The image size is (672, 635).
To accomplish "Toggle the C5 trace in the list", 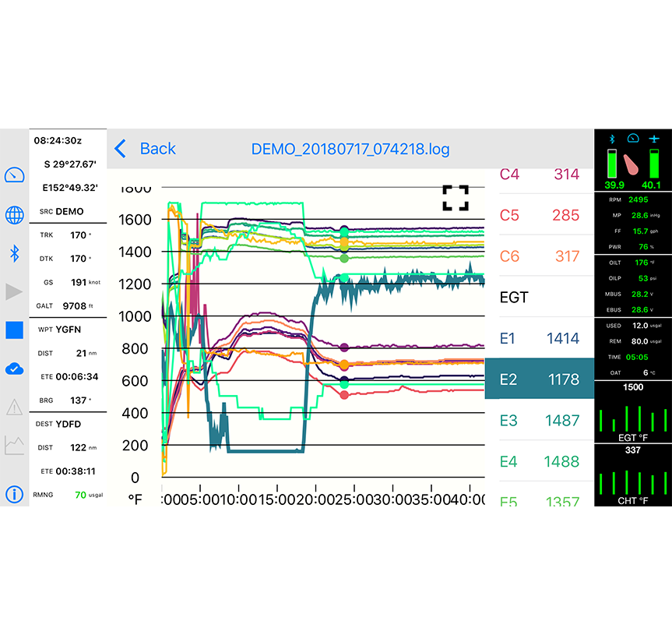I will (539, 215).
